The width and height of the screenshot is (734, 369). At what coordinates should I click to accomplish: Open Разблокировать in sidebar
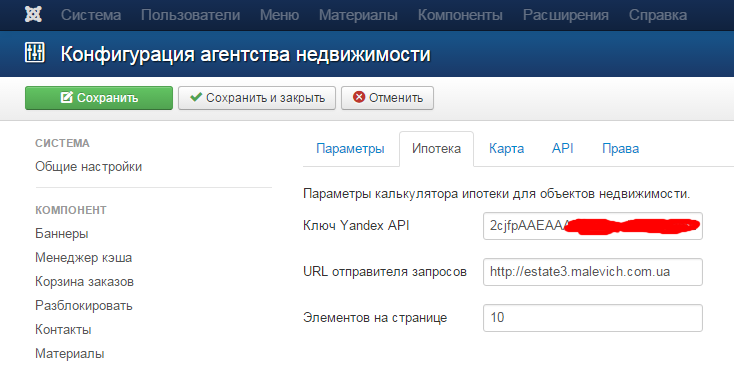point(84,306)
